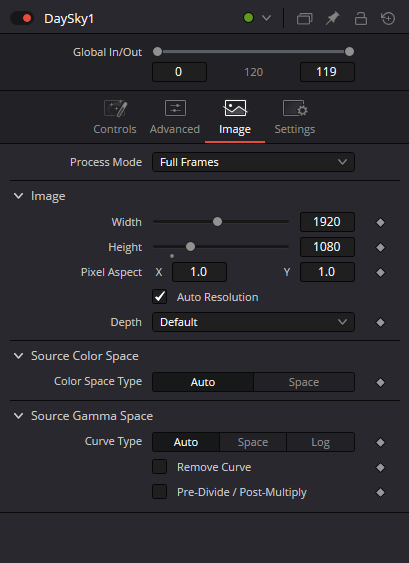The image size is (409, 563).
Task: Add keyframe for Depth
Action: [x=380, y=322]
